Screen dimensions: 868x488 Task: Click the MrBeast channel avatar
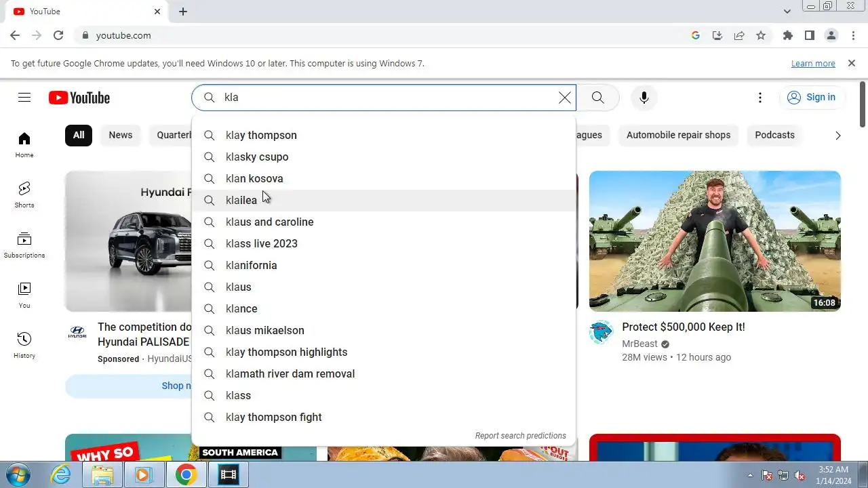click(x=601, y=332)
